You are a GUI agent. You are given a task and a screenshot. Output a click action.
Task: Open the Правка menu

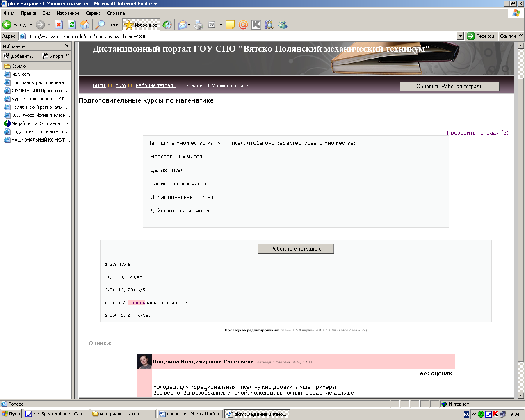[x=29, y=13]
